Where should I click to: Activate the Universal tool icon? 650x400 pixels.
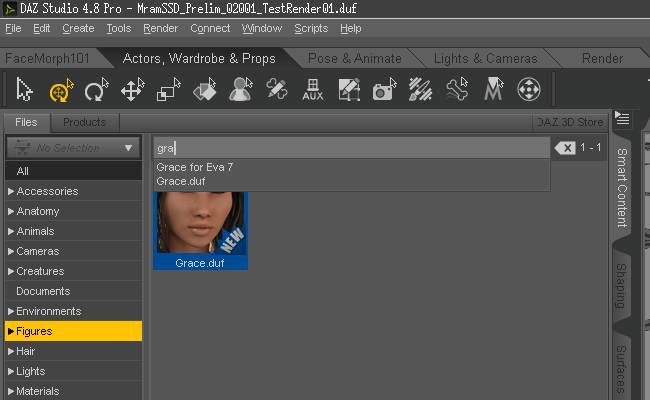click(x=61, y=89)
